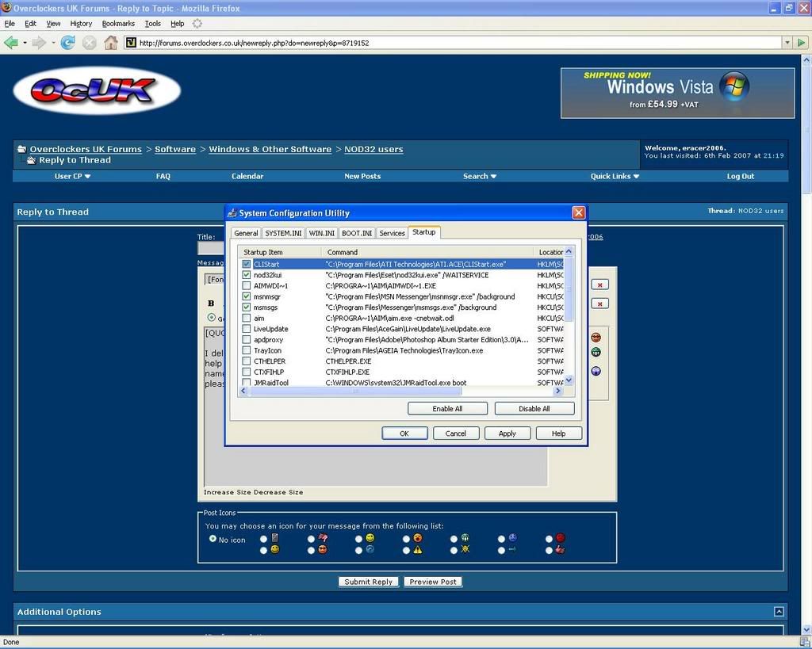Click the OcUK logo on the forum
This screenshot has height=649, width=812.
tap(97, 90)
